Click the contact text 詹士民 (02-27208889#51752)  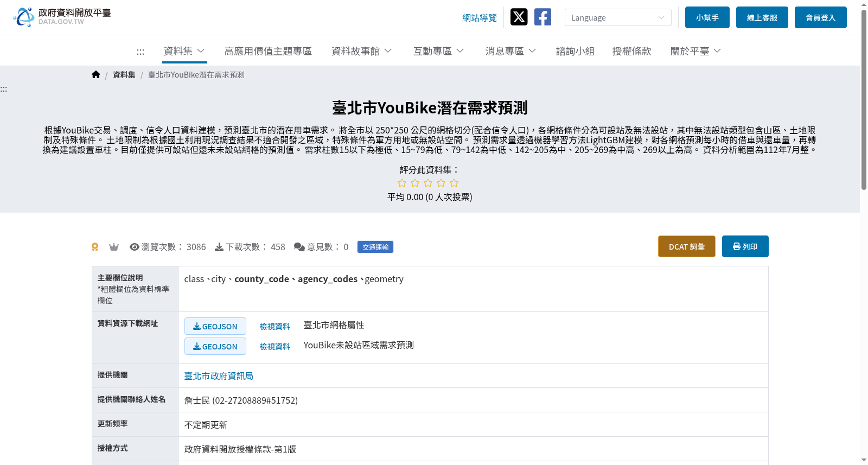point(241,400)
